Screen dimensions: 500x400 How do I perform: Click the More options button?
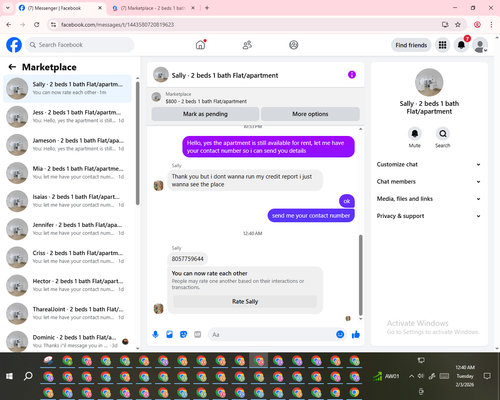click(x=310, y=114)
